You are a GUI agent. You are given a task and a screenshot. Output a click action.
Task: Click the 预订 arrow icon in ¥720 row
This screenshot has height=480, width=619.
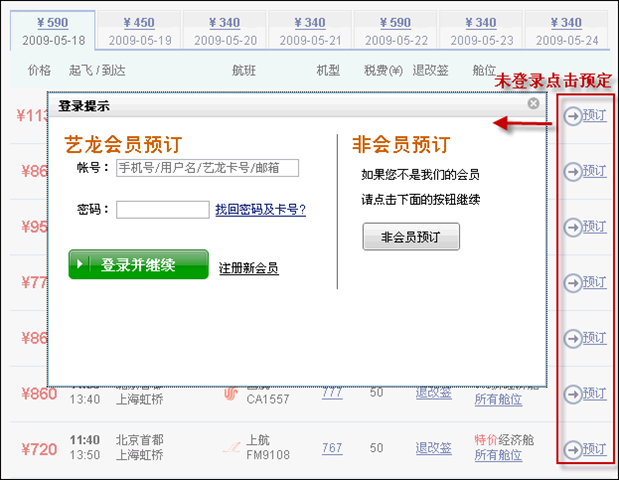click(x=573, y=448)
